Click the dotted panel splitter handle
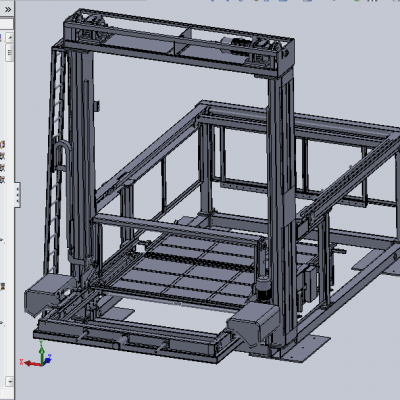400x400 pixels. [17, 195]
